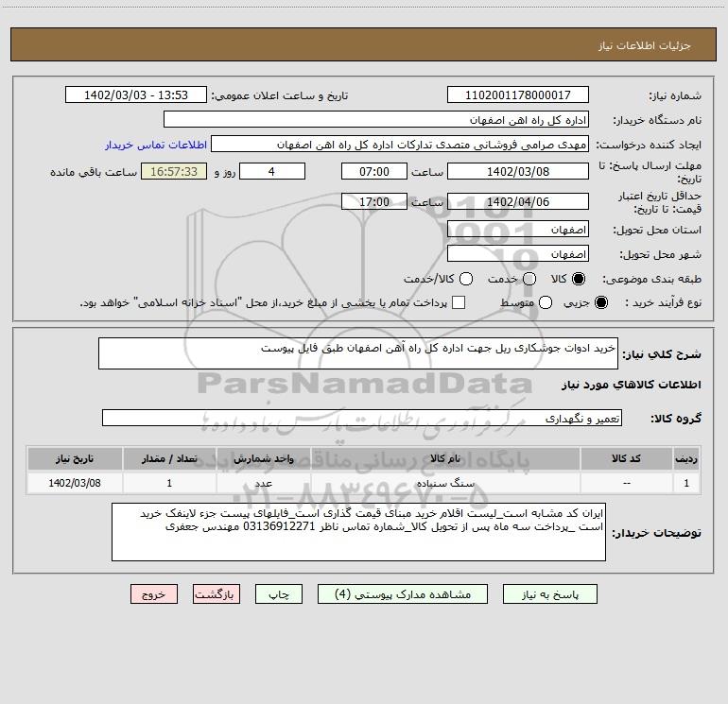Click the buyer organization name field

376,120
